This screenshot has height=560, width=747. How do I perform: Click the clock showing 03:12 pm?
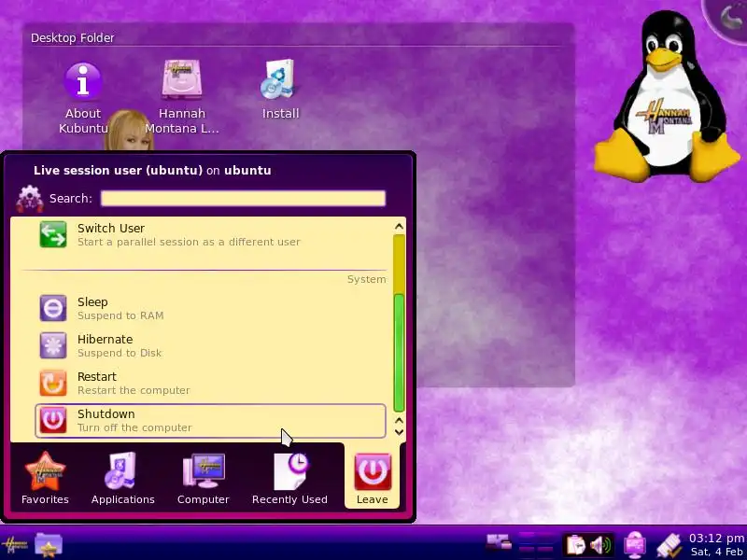(x=716, y=539)
